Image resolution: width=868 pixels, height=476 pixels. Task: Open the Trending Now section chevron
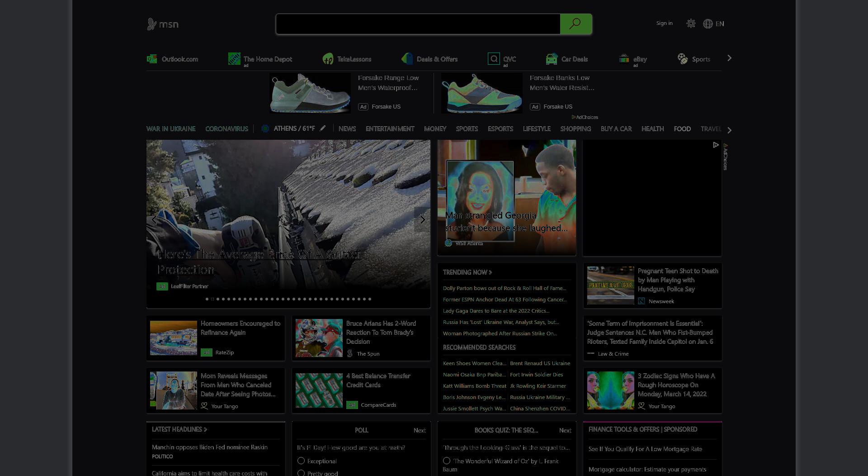coord(491,272)
